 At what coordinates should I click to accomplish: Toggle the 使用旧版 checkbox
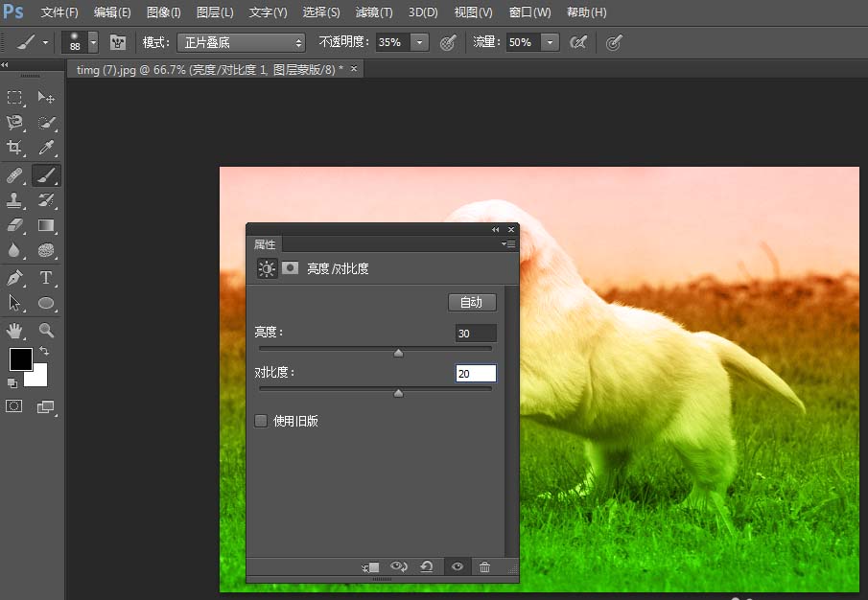click(261, 421)
